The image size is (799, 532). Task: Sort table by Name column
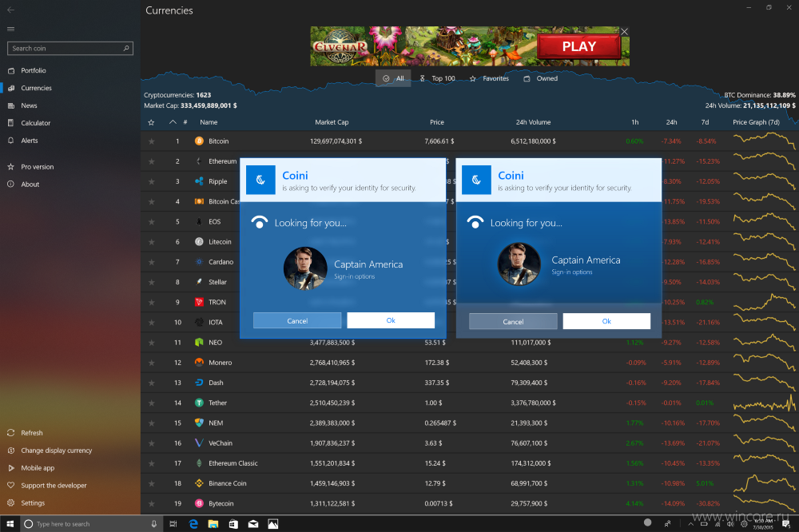click(209, 122)
